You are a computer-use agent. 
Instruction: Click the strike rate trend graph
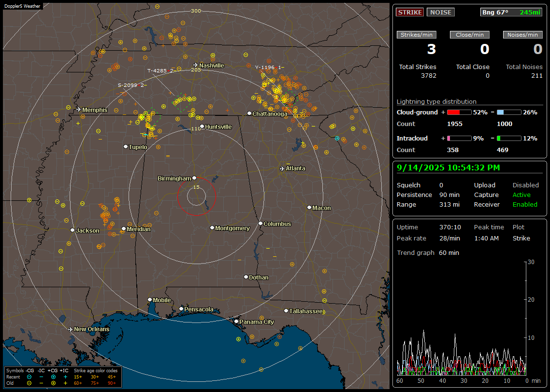[x=462, y=318]
